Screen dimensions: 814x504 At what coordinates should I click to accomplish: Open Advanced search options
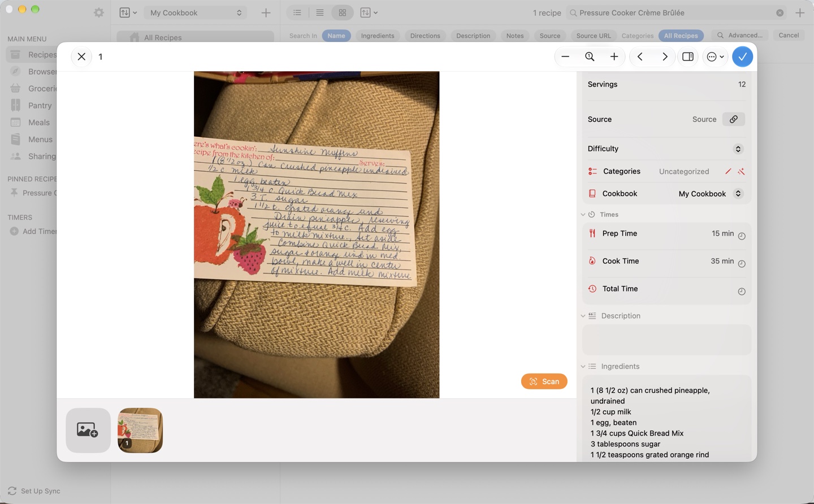pyautogui.click(x=740, y=35)
